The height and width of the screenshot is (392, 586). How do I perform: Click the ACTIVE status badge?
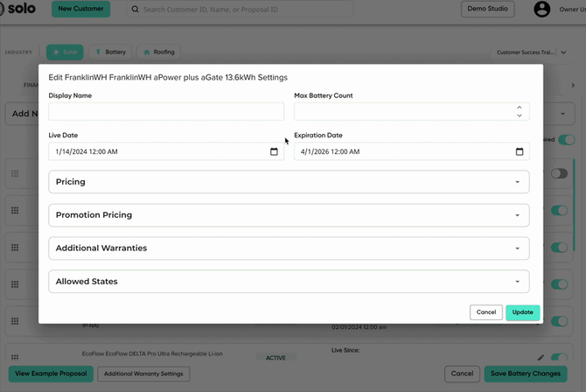276,358
